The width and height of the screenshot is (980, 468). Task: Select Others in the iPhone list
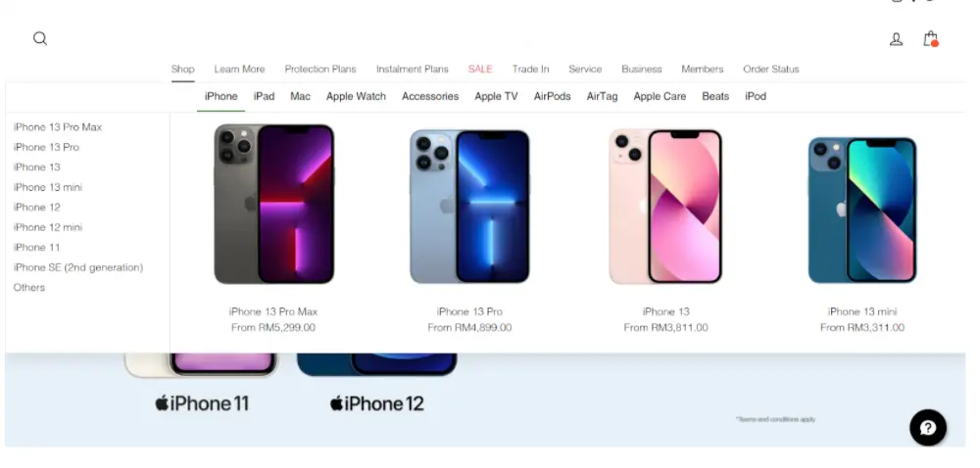(28, 287)
